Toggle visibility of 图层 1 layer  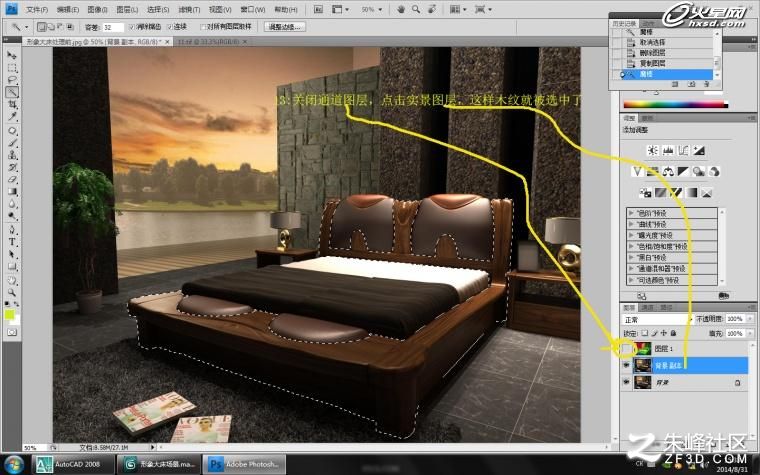click(626, 348)
